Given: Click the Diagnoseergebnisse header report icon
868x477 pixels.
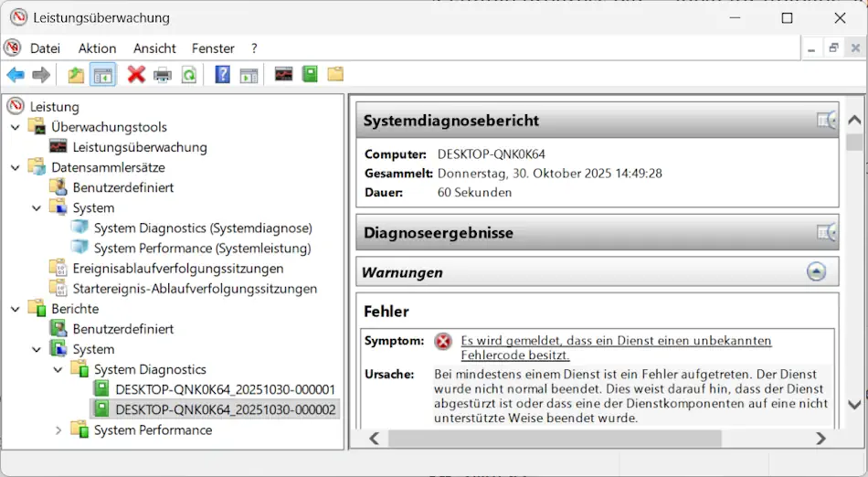Looking at the screenshot, I should click(x=827, y=232).
